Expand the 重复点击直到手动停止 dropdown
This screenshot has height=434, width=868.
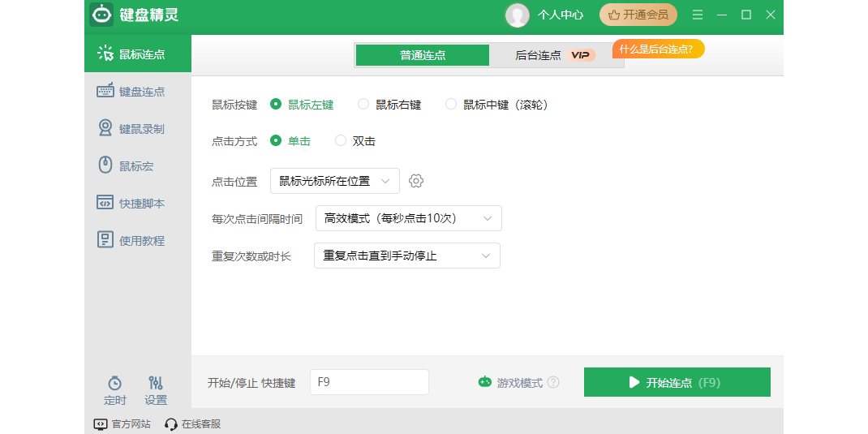coord(406,256)
